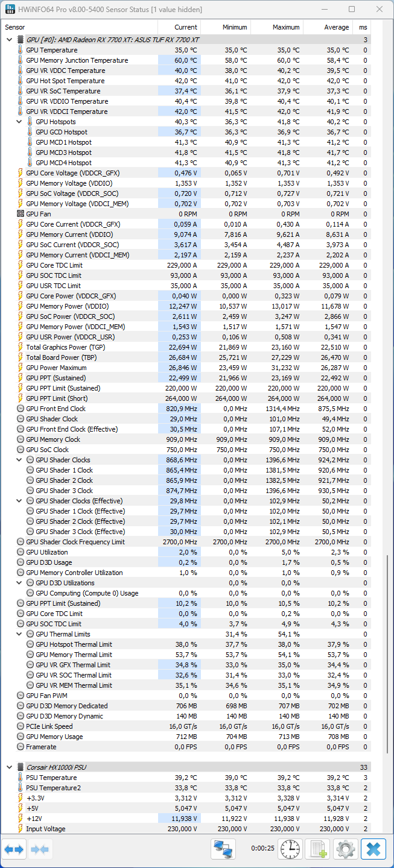This screenshot has width=394, height=868.
Task: Click thermometer icon of GPU Temperature row
Action: click(x=21, y=50)
